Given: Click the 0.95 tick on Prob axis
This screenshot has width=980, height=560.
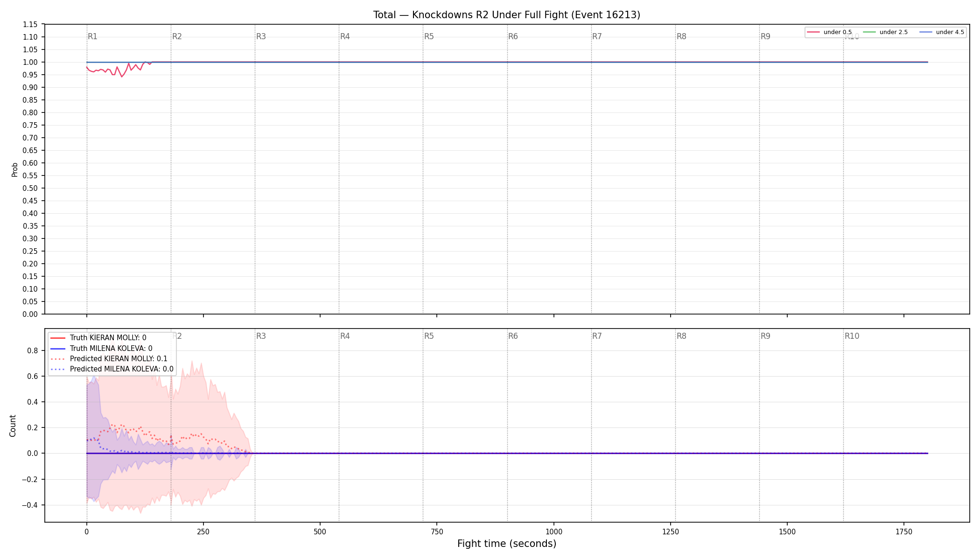Looking at the screenshot, I should (x=30, y=75).
